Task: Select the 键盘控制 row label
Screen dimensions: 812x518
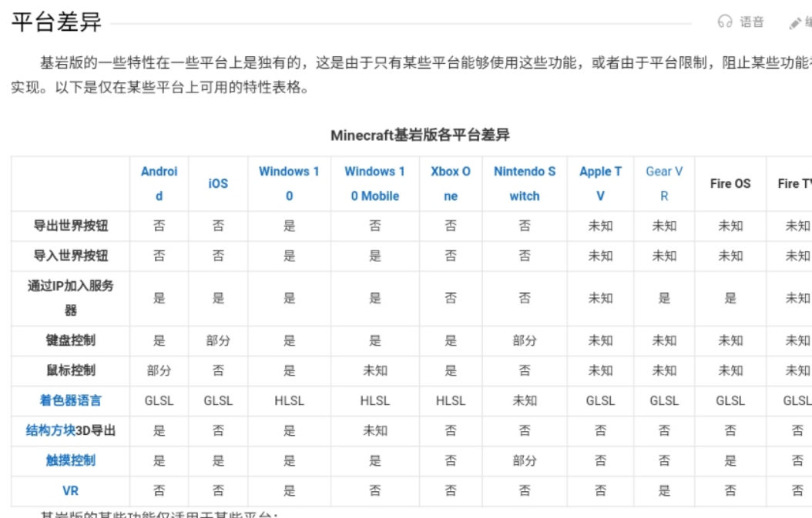Action: pos(70,340)
